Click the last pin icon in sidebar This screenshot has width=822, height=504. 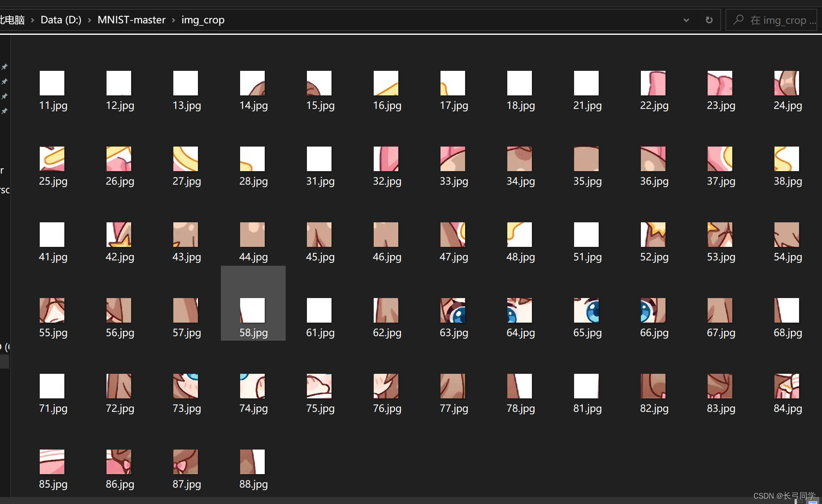click(5, 111)
